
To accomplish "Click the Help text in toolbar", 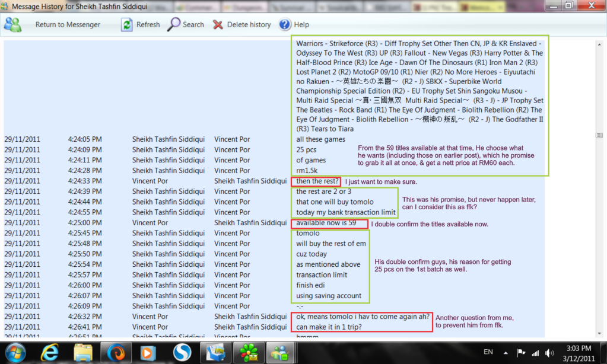I will pos(301,25).
